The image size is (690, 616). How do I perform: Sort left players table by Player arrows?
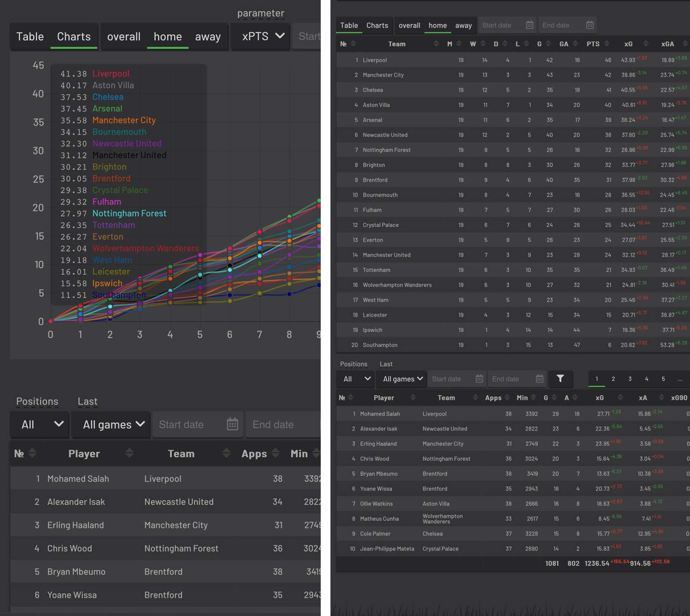click(x=129, y=453)
